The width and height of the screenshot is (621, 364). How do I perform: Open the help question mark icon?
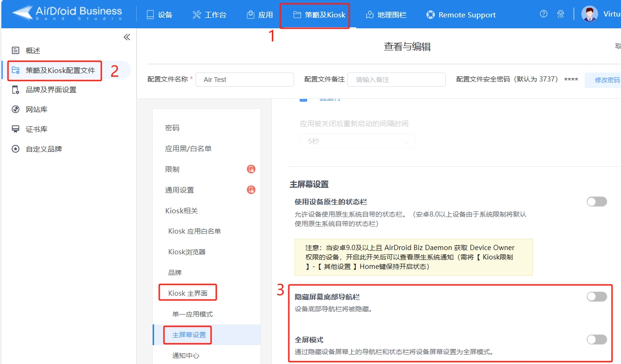(544, 14)
